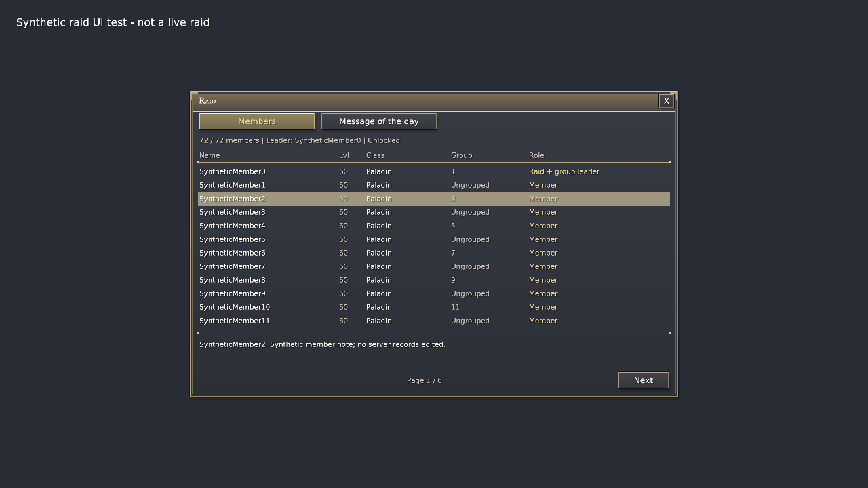Click the 'Raid + group leader' role

coord(564,171)
